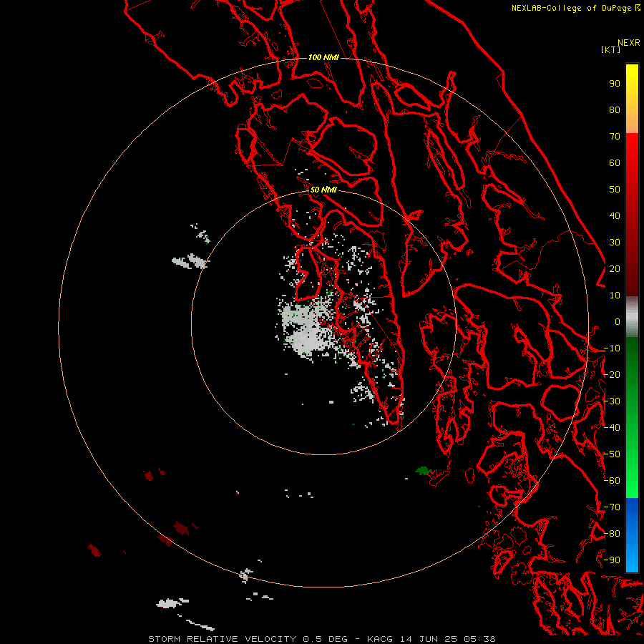
Task: Click the NEXR label above color scale
Action: click(629, 43)
